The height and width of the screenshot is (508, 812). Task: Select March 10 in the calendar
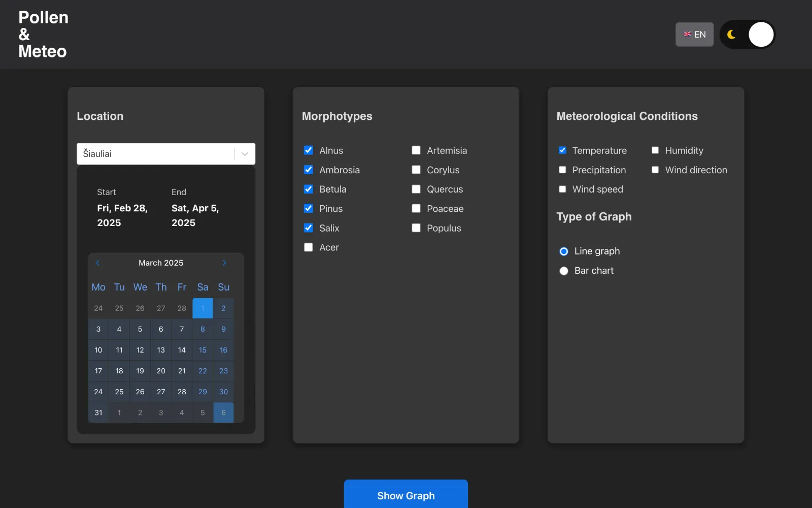point(98,350)
